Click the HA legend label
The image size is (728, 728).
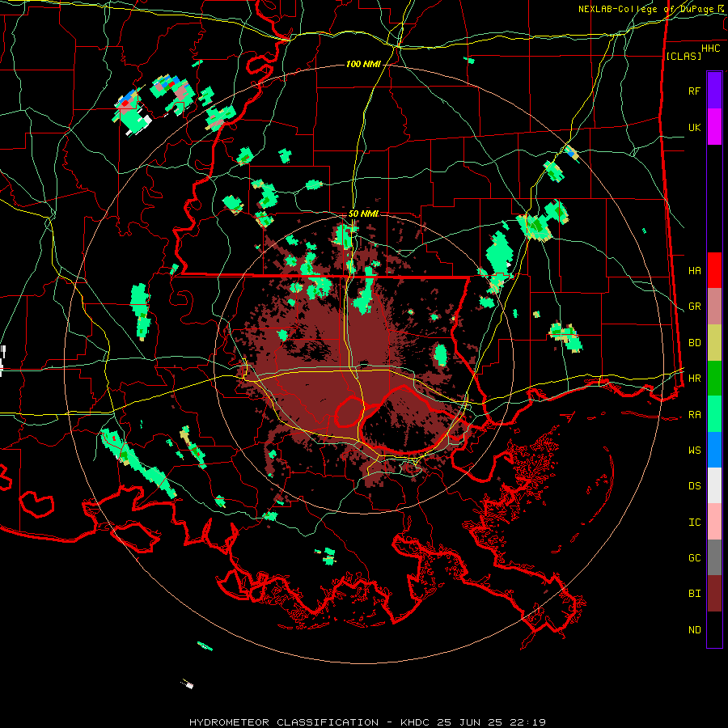(694, 270)
